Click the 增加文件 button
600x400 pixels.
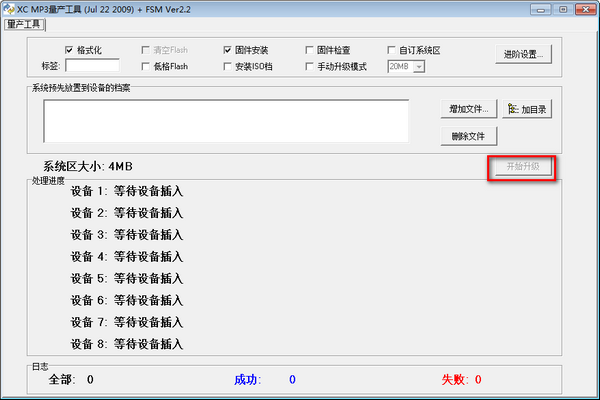point(468,109)
